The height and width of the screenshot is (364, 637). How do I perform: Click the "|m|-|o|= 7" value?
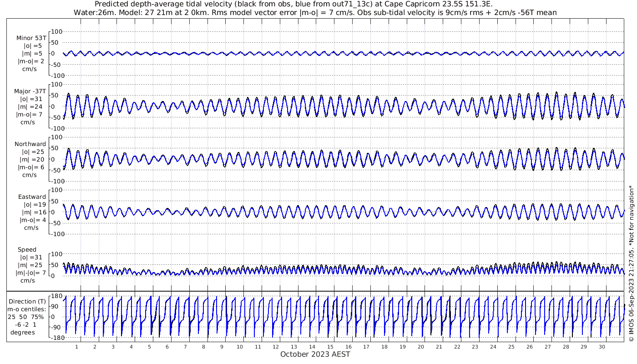pyautogui.click(x=31, y=273)
